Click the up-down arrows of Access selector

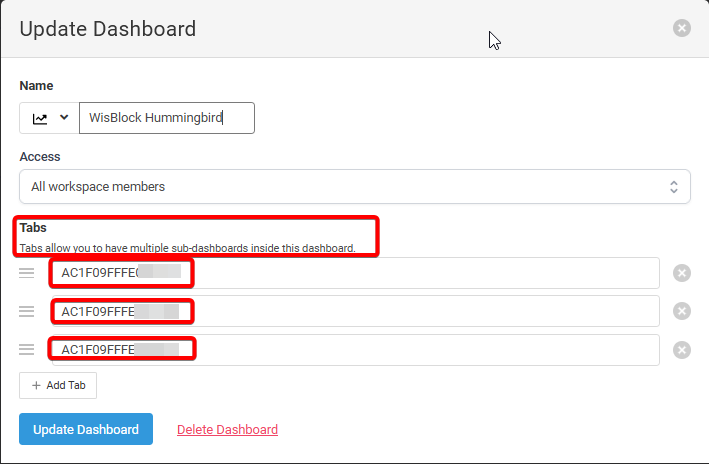click(x=673, y=186)
